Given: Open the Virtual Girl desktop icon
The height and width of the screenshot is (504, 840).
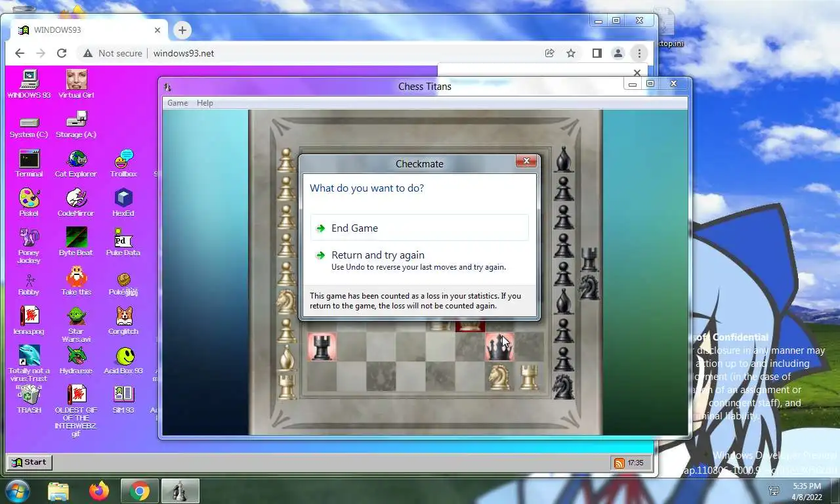Looking at the screenshot, I should click(x=76, y=84).
